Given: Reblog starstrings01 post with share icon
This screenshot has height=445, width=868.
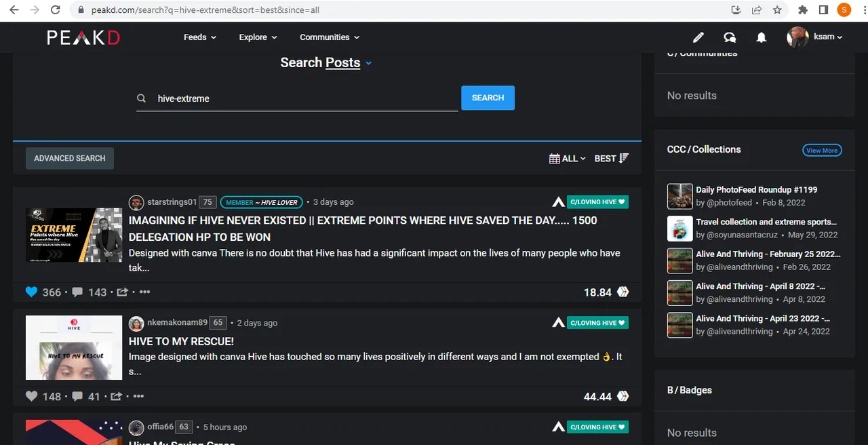Looking at the screenshot, I should tap(122, 292).
